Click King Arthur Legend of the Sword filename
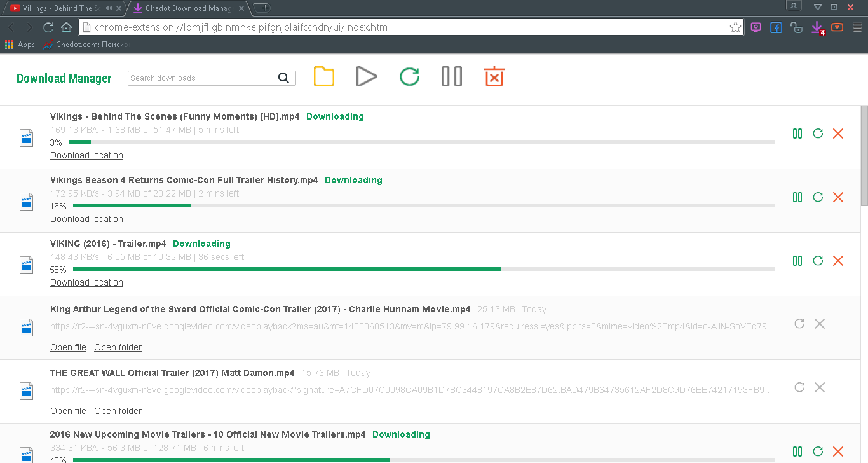The image size is (868, 463). pyautogui.click(x=261, y=309)
